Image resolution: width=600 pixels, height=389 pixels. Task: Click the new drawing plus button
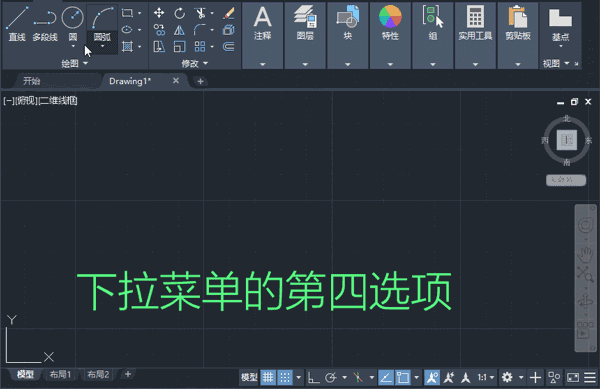[x=200, y=81]
